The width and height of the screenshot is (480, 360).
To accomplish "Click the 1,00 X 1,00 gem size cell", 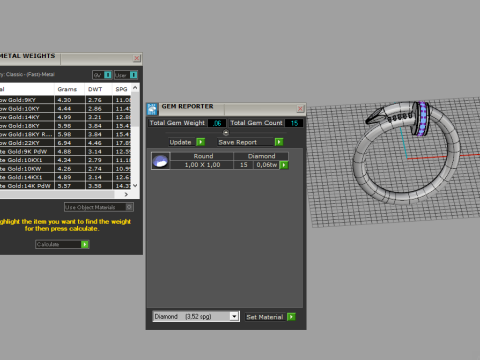I will pyautogui.click(x=202, y=165).
